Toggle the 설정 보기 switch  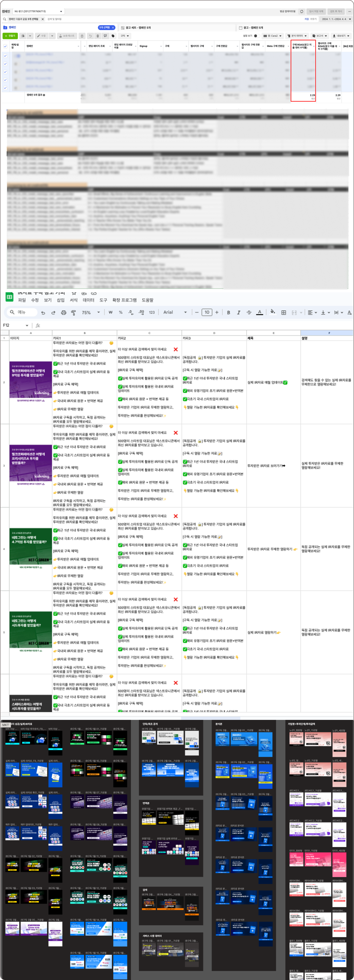coord(256,36)
